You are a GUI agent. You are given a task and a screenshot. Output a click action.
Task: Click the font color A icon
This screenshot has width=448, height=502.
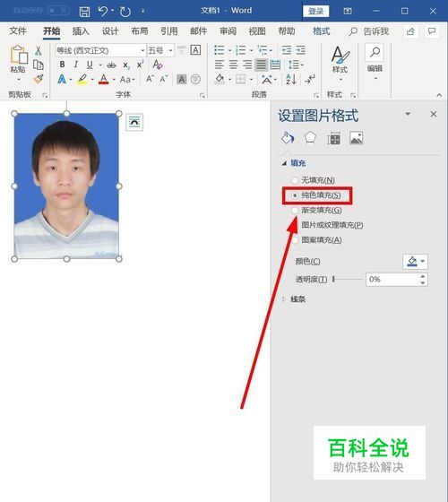pyautogui.click(x=103, y=79)
